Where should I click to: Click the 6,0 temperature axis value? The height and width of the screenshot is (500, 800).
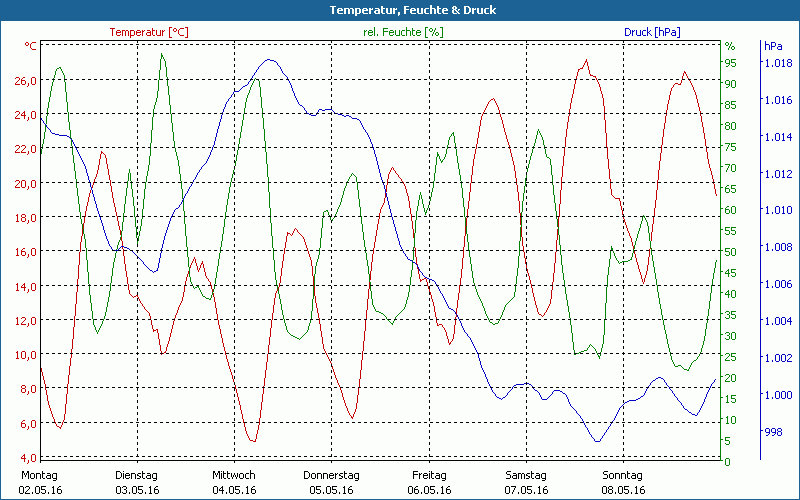pyautogui.click(x=28, y=424)
